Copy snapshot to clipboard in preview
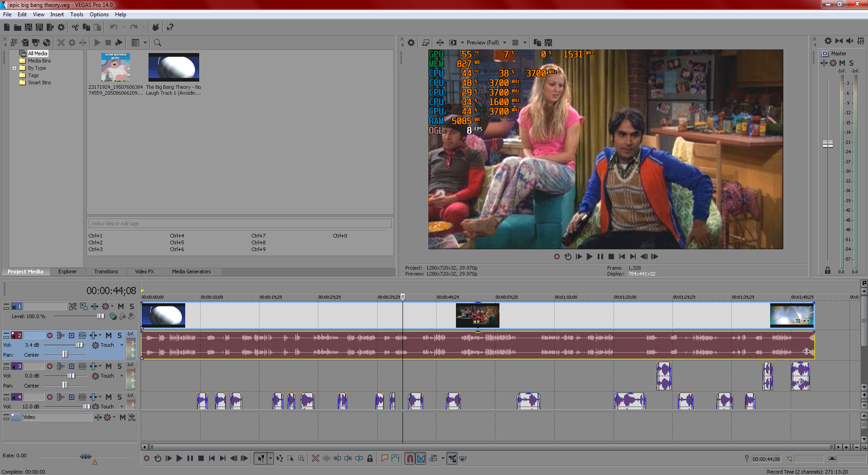Image resolution: width=868 pixels, height=475 pixels. tap(537, 43)
